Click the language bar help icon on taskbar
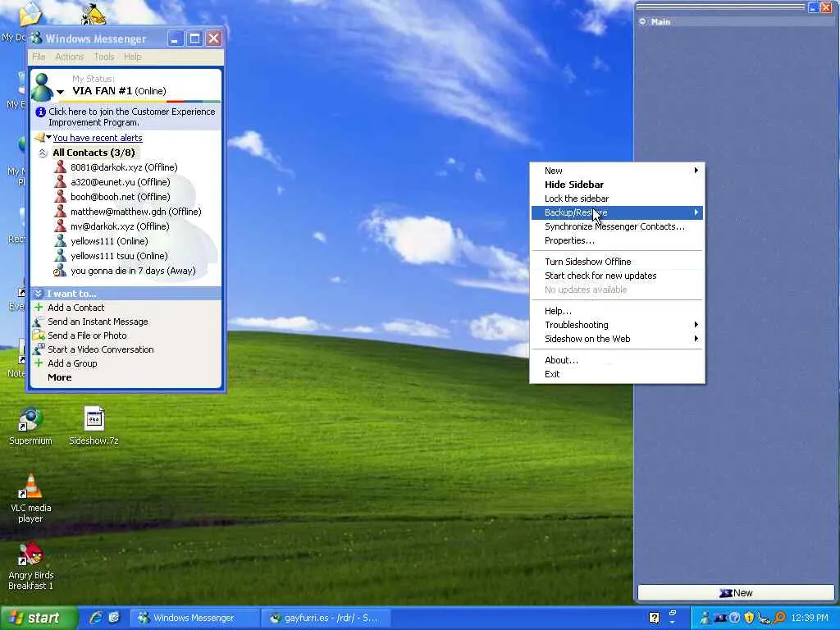This screenshot has height=630, width=840. point(654,618)
